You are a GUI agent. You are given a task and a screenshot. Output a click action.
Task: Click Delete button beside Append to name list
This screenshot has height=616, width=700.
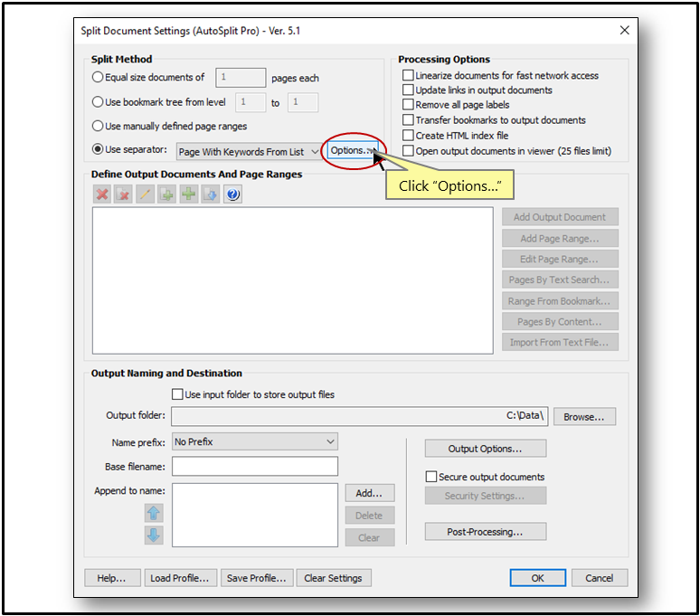pyautogui.click(x=370, y=515)
